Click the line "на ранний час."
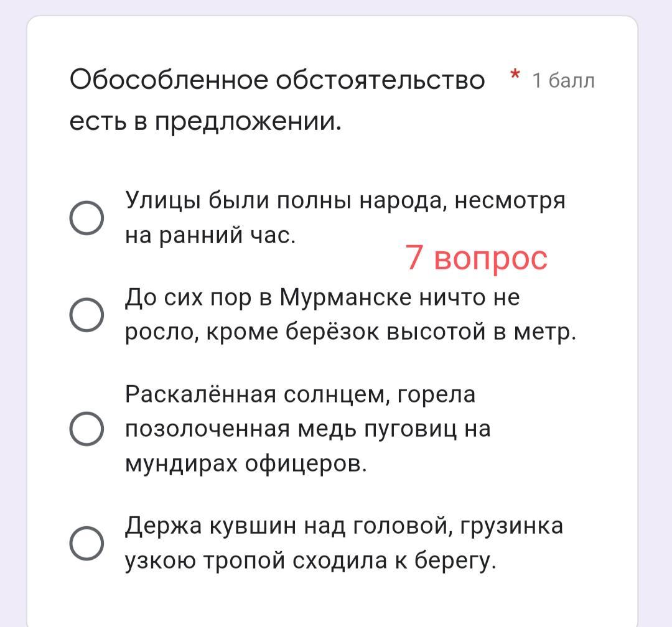Image resolution: width=672 pixels, height=627 pixels. (x=210, y=235)
